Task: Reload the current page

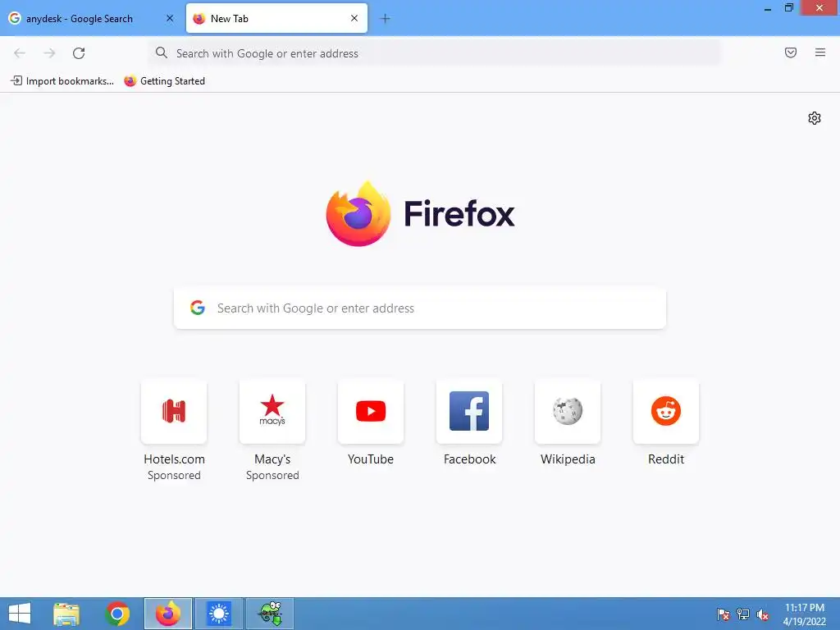Action: click(x=79, y=53)
